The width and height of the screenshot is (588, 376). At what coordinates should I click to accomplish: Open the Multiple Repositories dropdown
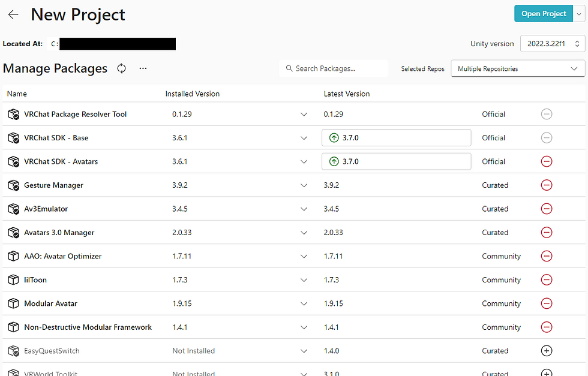(518, 68)
